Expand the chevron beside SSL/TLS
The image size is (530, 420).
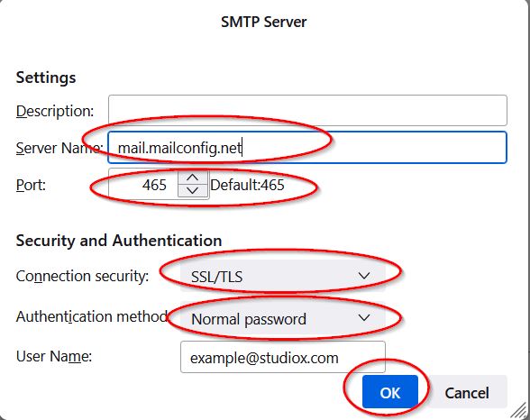click(x=364, y=276)
